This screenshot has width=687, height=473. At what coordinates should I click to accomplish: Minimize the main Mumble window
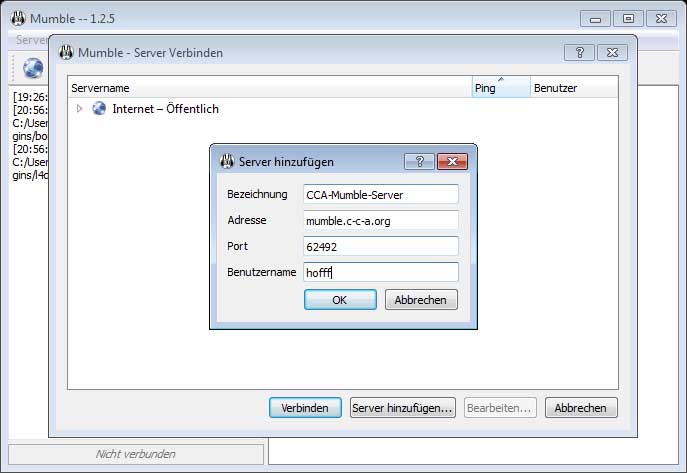coord(595,19)
